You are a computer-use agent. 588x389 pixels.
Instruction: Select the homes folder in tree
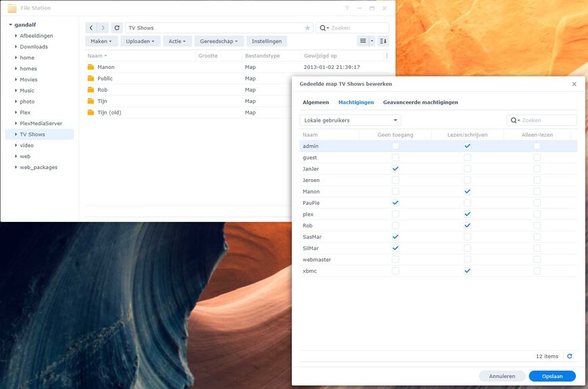(28, 68)
